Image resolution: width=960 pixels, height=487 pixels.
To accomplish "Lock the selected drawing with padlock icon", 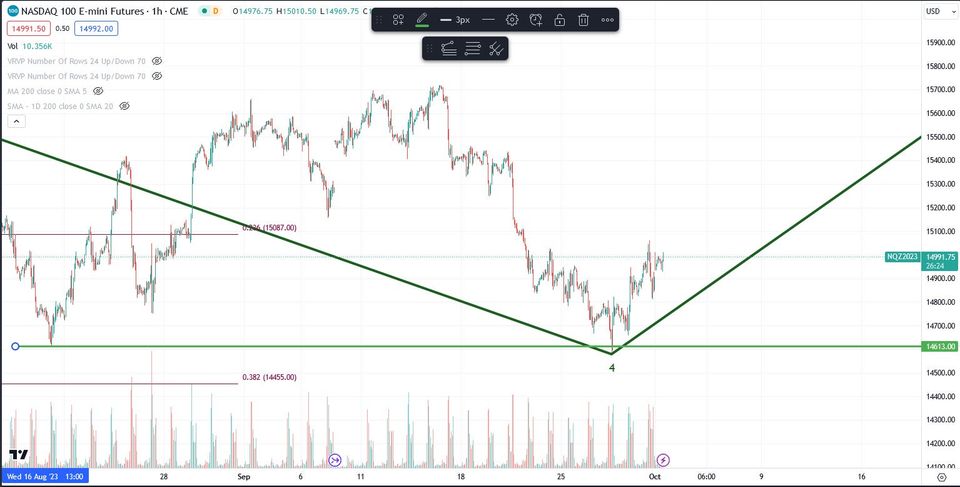I will pos(560,20).
